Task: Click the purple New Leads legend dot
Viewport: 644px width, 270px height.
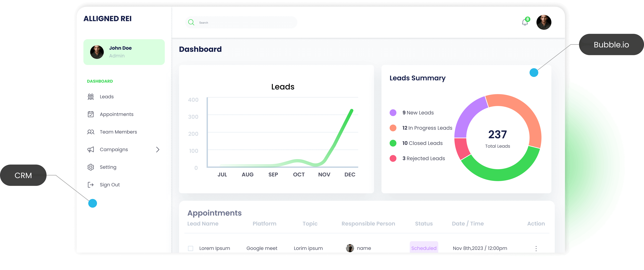Action: click(393, 113)
